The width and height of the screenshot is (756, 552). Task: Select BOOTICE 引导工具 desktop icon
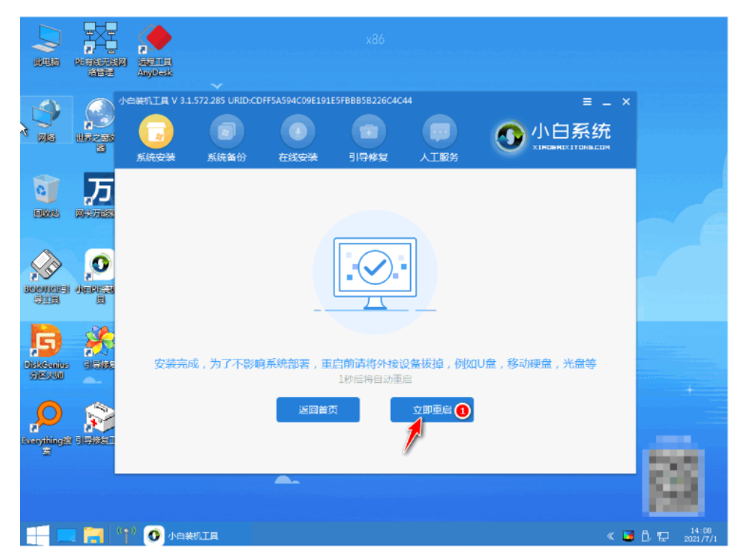[x=47, y=276]
